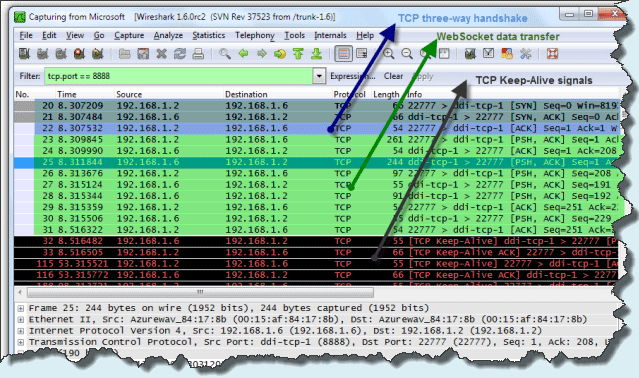The width and height of the screenshot is (639, 378).
Task: Find a packet magnifier icon
Action: pos(225,54)
